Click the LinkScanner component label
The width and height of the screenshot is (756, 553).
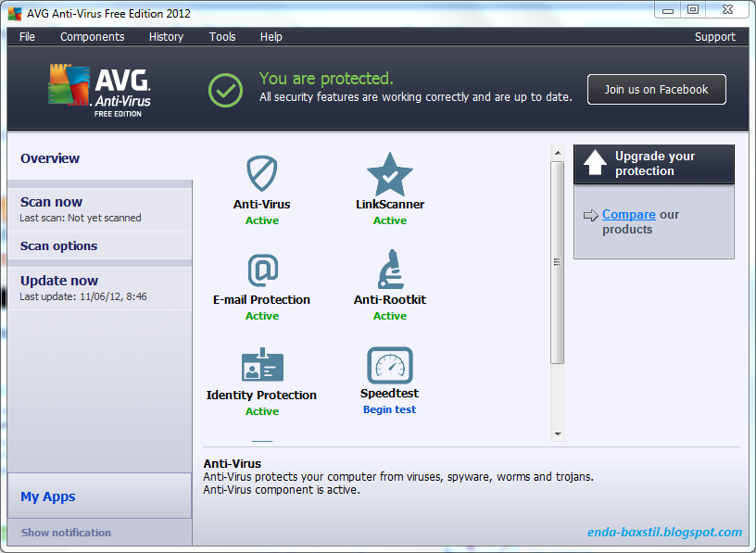[x=389, y=204]
